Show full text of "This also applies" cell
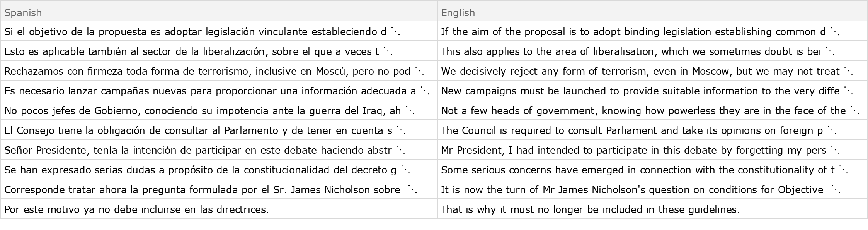Viewport: 868px width, 230px height. point(829,51)
